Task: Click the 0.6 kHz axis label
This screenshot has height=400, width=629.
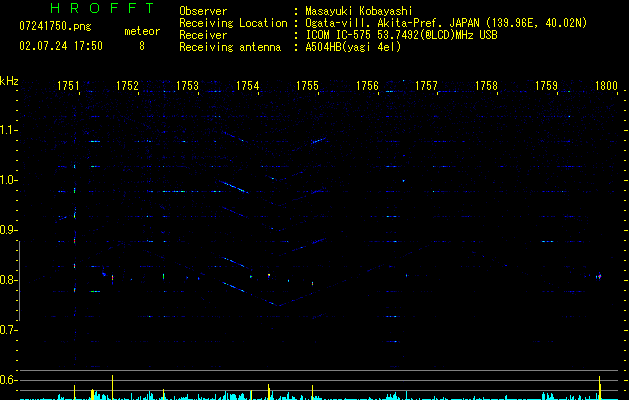Action: click(x=8, y=380)
